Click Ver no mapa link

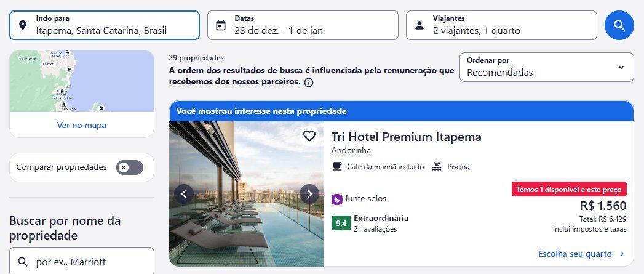[x=81, y=125]
